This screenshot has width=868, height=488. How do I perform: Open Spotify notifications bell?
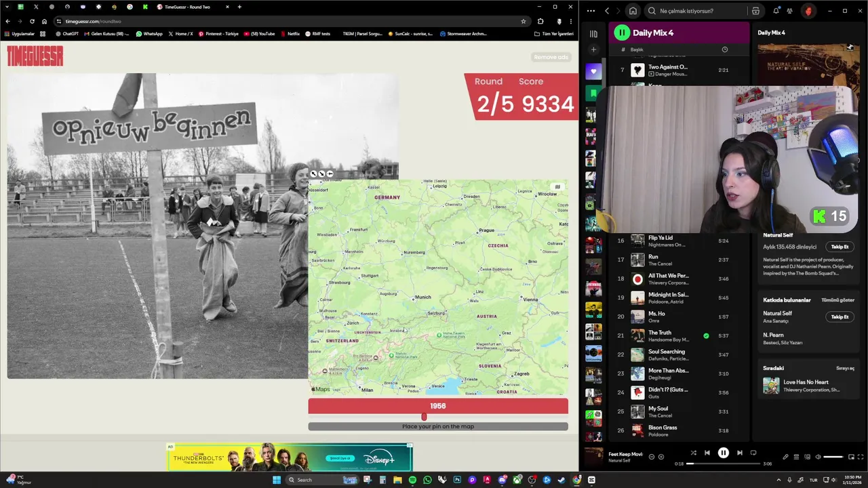[x=776, y=11]
